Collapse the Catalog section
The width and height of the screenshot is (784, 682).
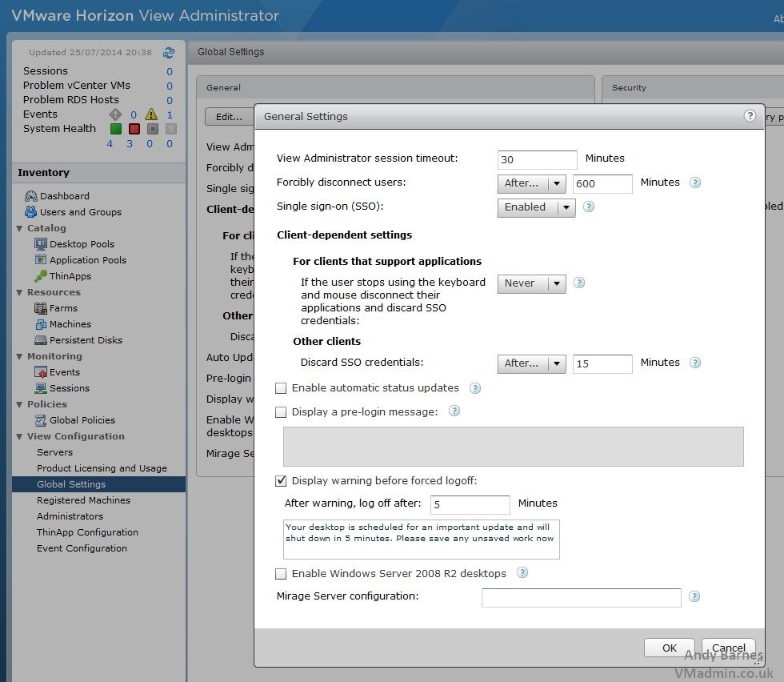pos(19,229)
